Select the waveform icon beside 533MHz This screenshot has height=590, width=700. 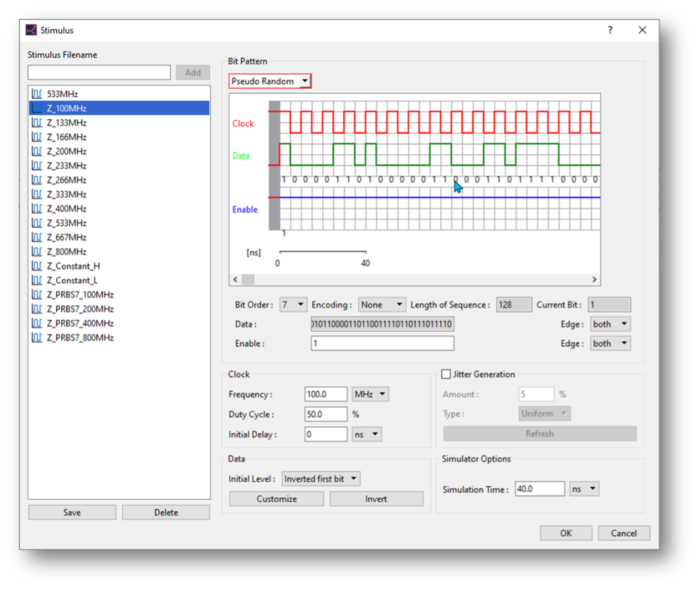click(x=37, y=94)
